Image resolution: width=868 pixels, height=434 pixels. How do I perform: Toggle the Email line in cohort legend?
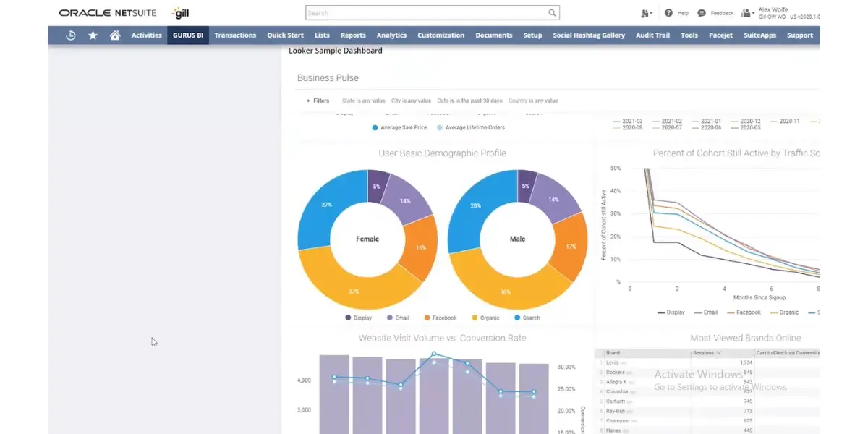click(705, 312)
